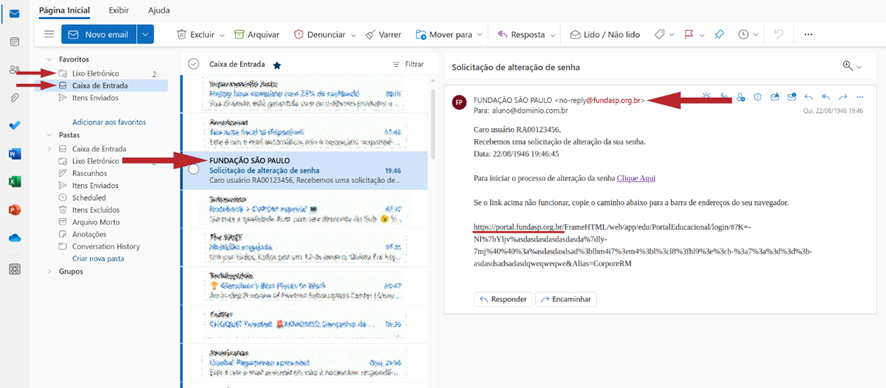
Task: Click the Varrer broom button
Action: [383, 34]
